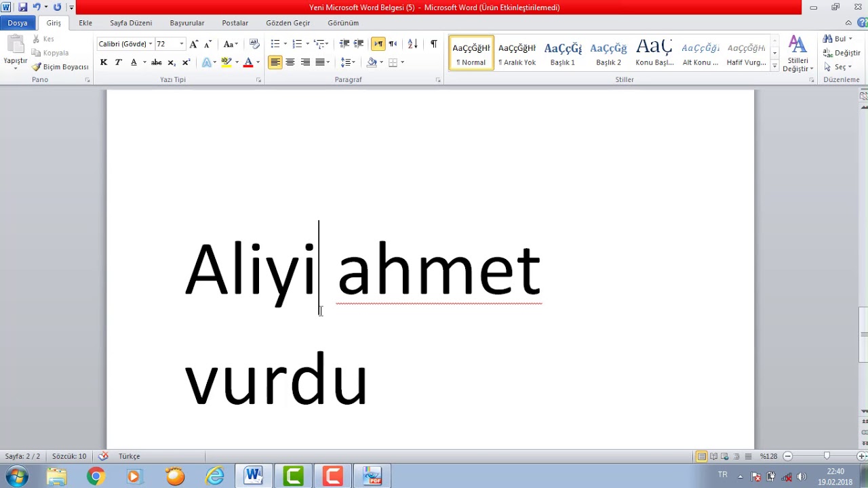The image size is (868, 488).
Task: Undo last action in quick access toolbar
Action: [37, 7]
